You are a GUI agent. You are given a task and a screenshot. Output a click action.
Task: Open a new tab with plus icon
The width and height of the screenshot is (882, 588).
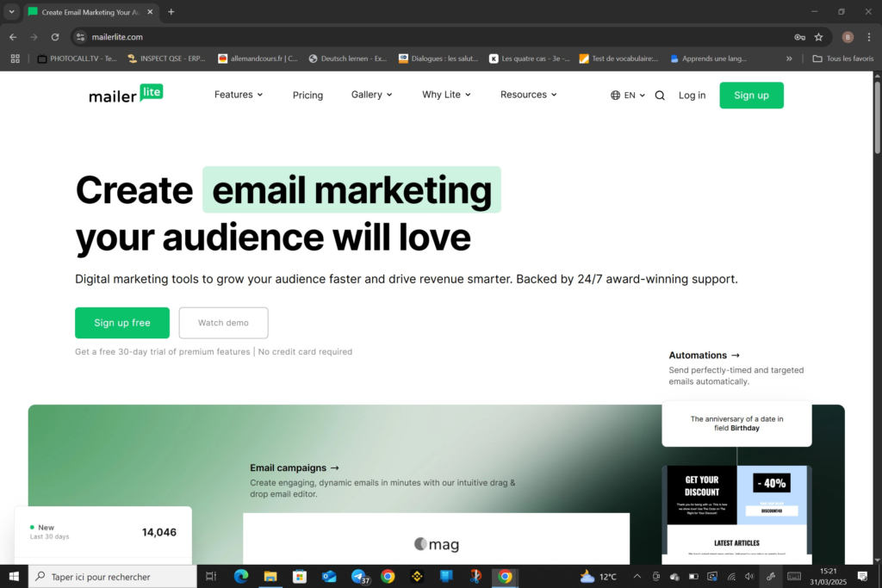tap(171, 12)
